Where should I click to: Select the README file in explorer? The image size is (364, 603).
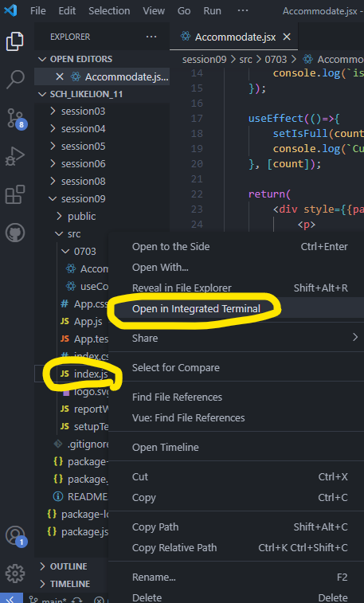click(x=72, y=496)
